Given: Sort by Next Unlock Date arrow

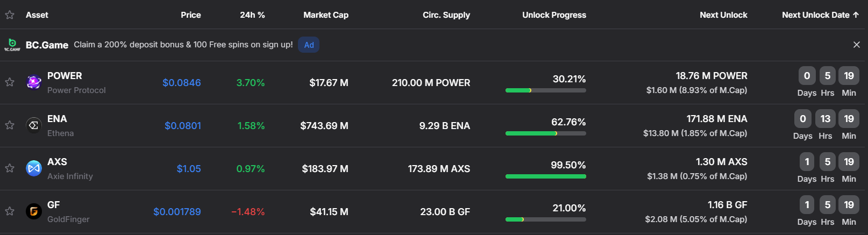Looking at the screenshot, I should (x=856, y=15).
